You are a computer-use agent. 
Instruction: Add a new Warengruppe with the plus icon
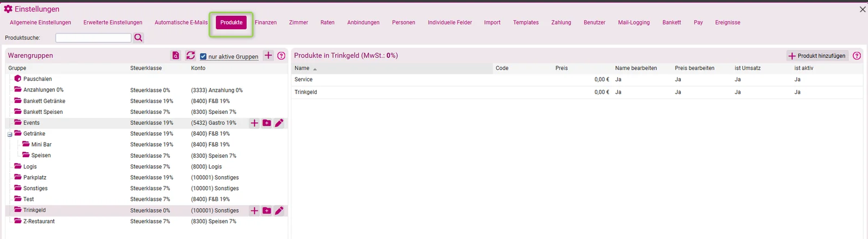(269, 55)
